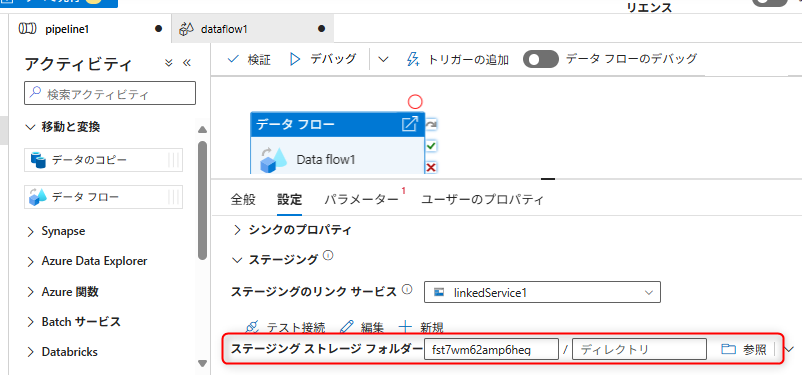
Task: Click info icon beside ステージングのリンク サービス
Action: tap(407, 290)
